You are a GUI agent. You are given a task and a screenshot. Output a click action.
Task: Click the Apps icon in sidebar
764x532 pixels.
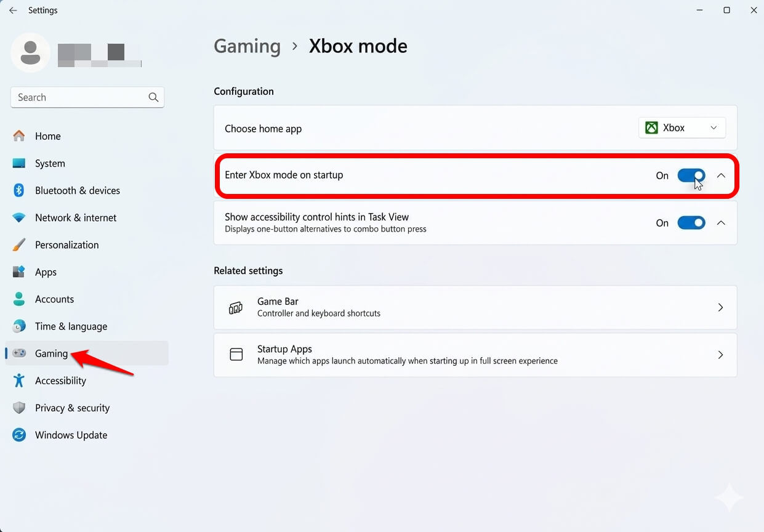(x=19, y=272)
